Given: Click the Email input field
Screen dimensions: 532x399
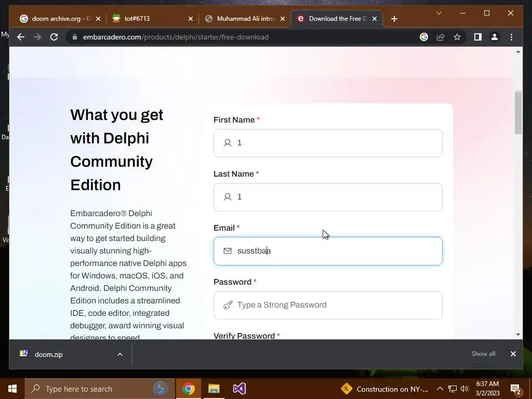Looking at the screenshot, I should (328, 251).
